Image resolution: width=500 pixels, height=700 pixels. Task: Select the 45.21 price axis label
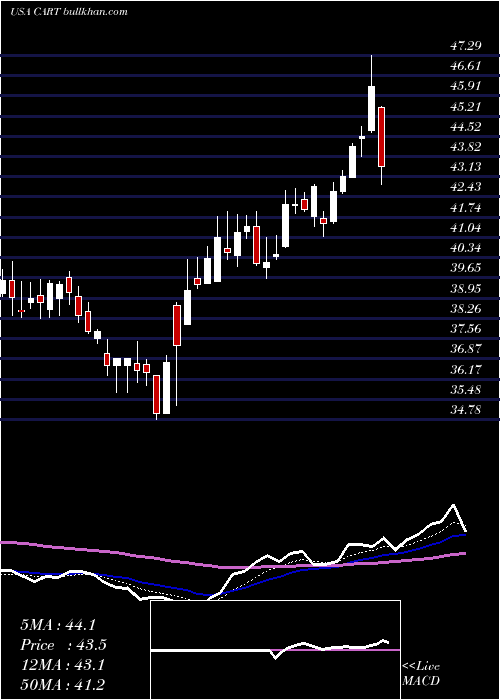click(x=466, y=106)
